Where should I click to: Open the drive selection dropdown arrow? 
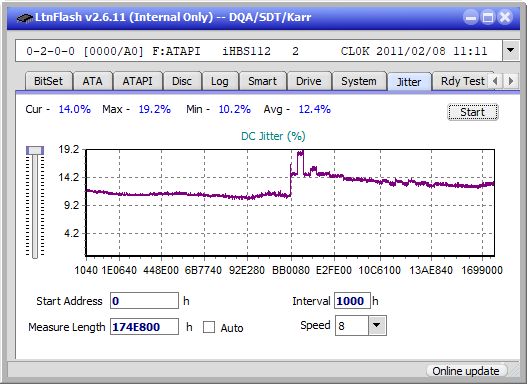pyautogui.click(x=511, y=51)
